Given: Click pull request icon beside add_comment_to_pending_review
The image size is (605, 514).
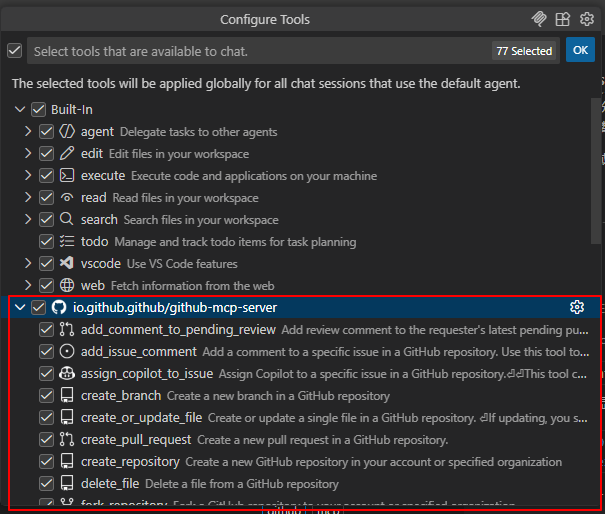Looking at the screenshot, I should click(x=67, y=329).
